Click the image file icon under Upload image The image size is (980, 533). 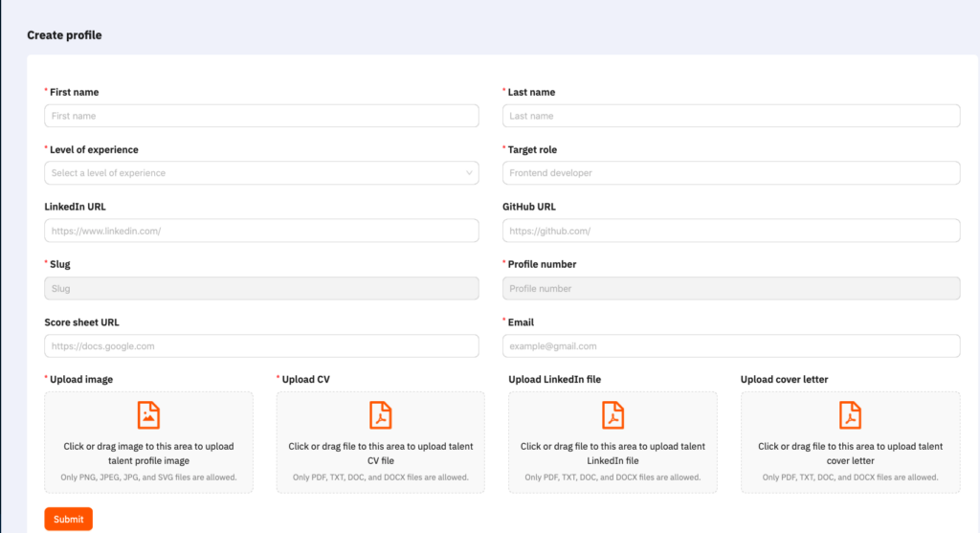click(148, 415)
